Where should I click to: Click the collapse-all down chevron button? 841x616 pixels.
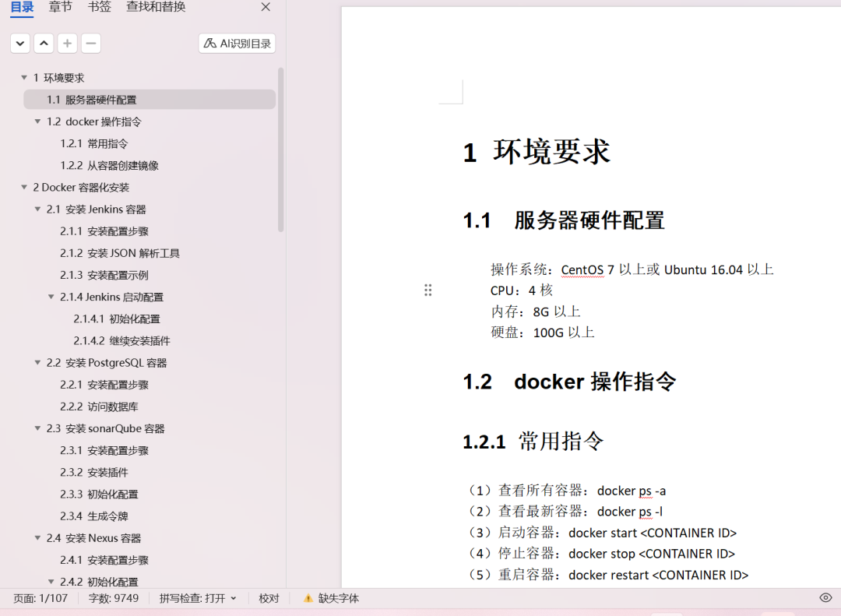[x=19, y=44]
